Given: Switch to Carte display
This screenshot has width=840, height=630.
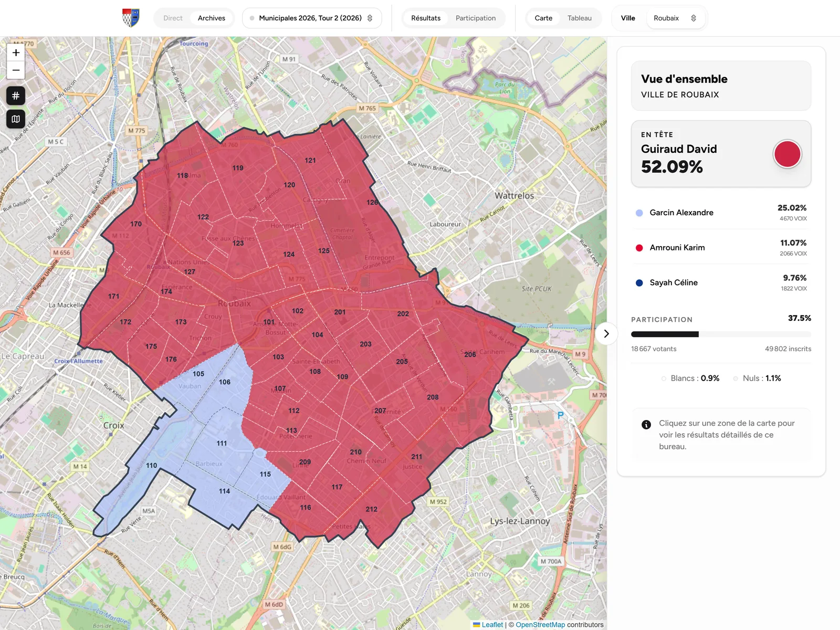Looking at the screenshot, I should pyautogui.click(x=543, y=18).
